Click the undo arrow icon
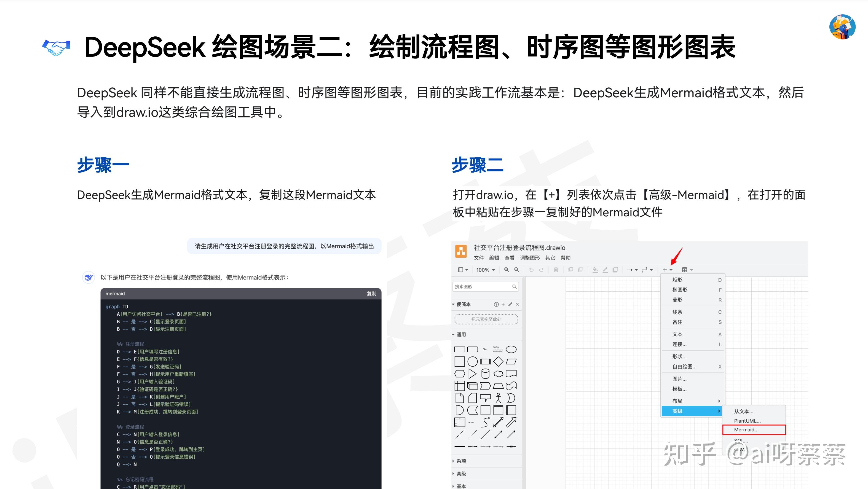Screen dimensions: 868x489 point(531,270)
